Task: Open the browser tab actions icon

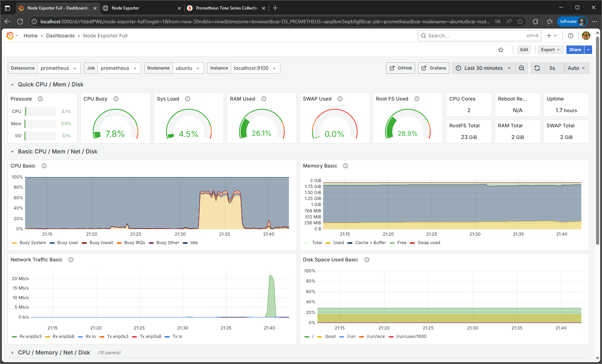Action: click(x=7, y=8)
